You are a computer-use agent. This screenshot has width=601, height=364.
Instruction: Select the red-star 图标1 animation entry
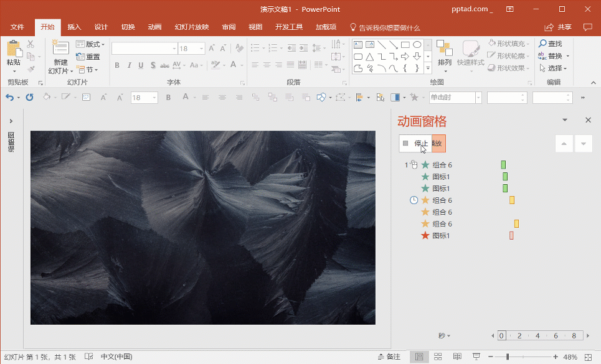(x=438, y=235)
